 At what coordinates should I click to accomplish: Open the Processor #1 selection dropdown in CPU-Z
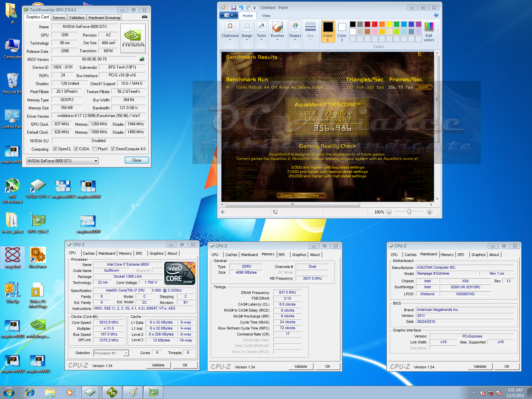[111, 353]
